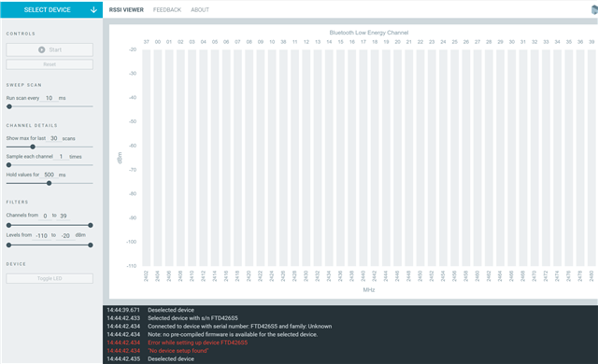Click the Hold values for ms field
The image size is (598, 364).
click(x=50, y=175)
